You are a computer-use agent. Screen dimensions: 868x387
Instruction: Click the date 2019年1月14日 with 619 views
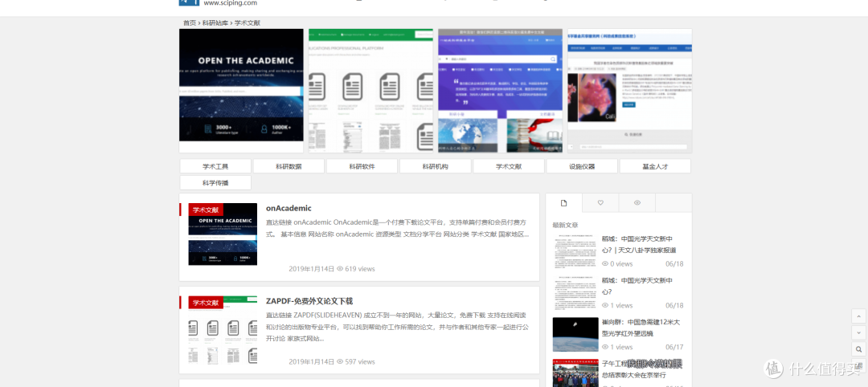[x=312, y=269]
